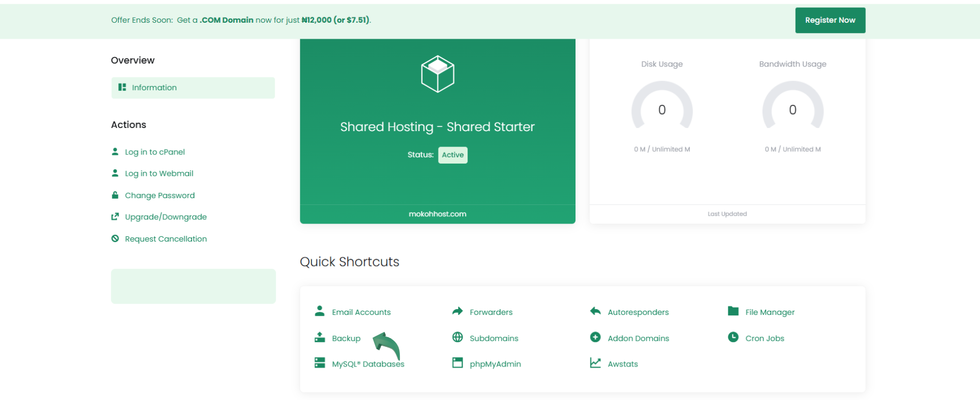This screenshot has width=980, height=400.
Task: Click Log in to cPanel
Action: 154,152
